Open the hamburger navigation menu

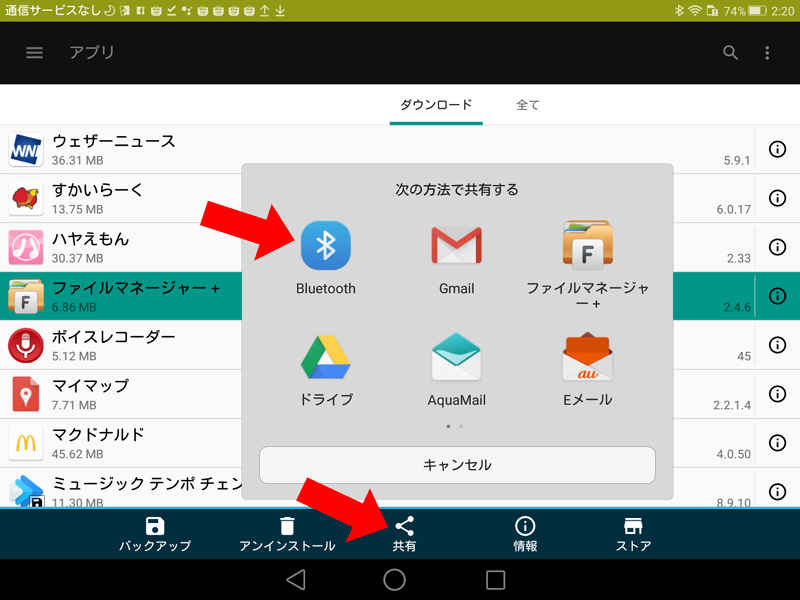34,53
